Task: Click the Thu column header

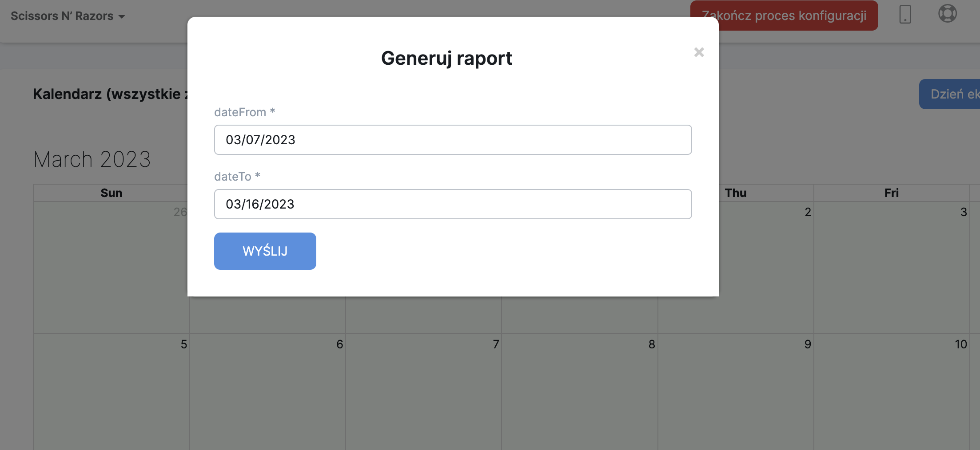Action: pyautogui.click(x=736, y=193)
